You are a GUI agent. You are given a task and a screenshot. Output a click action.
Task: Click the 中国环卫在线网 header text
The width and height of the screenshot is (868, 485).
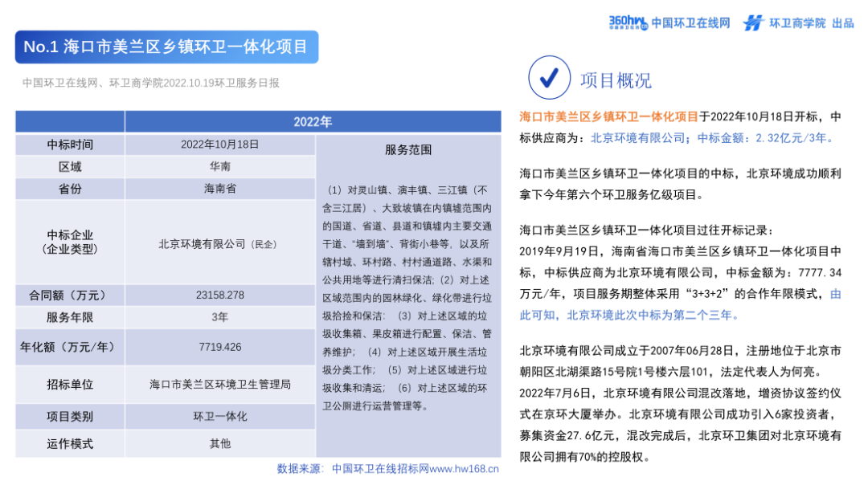pos(690,23)
